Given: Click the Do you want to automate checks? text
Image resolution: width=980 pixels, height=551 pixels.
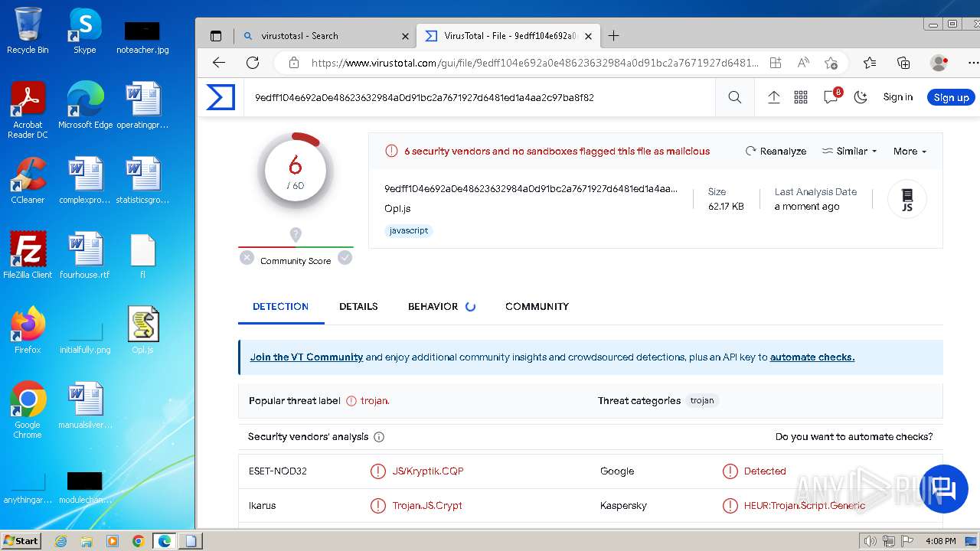Looking at the screenshot, I should pos(854,437).
